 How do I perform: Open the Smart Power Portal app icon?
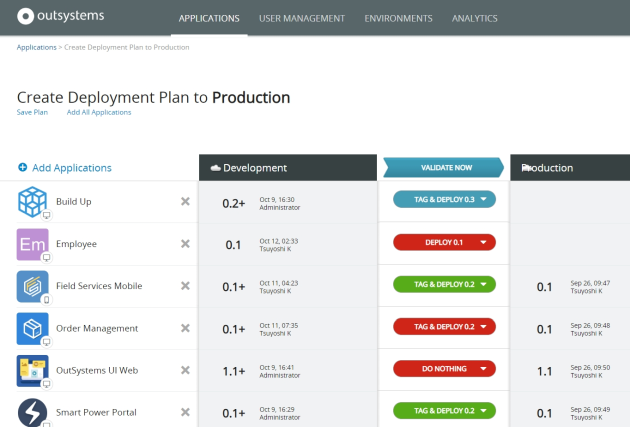(33, 413)
